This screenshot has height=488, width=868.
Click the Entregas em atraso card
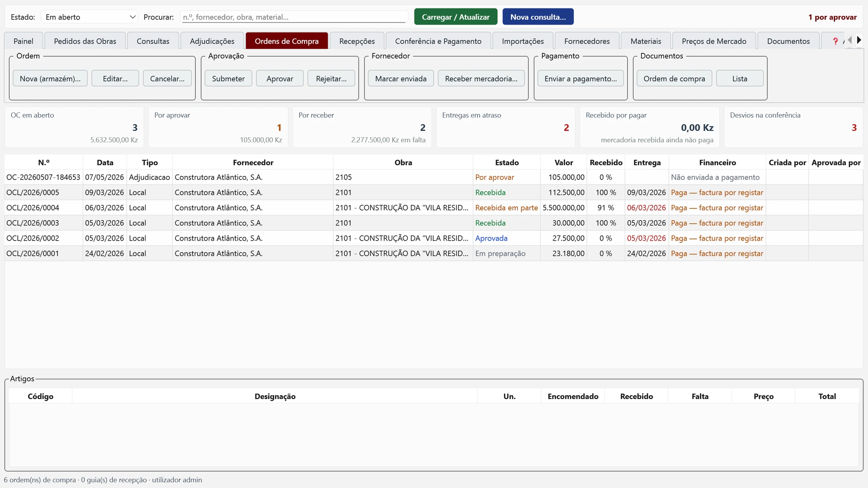click(x=506, y=127)
